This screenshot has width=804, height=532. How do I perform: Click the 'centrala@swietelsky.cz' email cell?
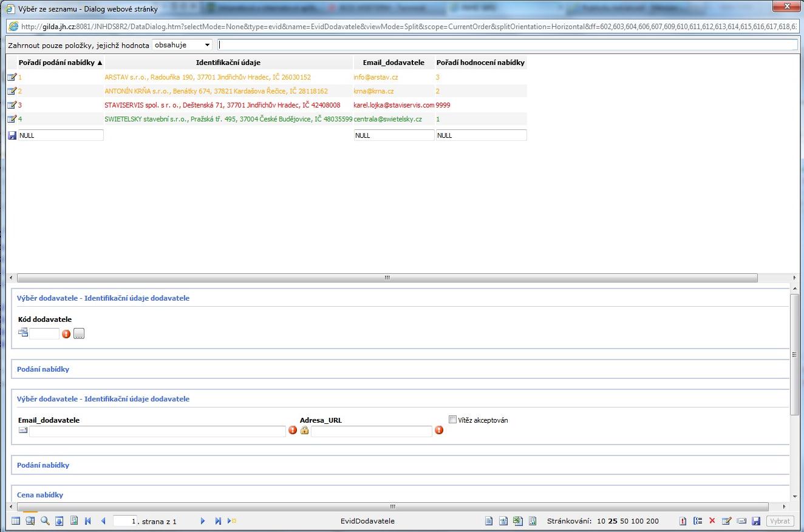(x=387, y=119)
